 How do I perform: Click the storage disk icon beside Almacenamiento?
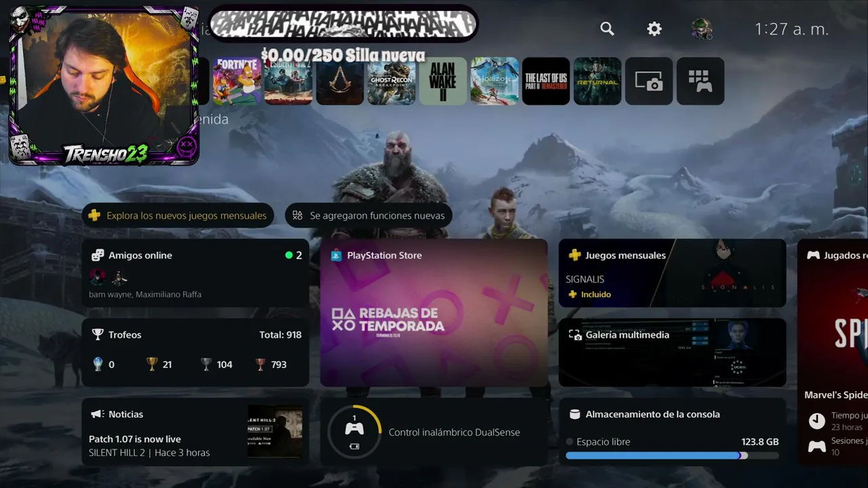[x=574, y=414]
